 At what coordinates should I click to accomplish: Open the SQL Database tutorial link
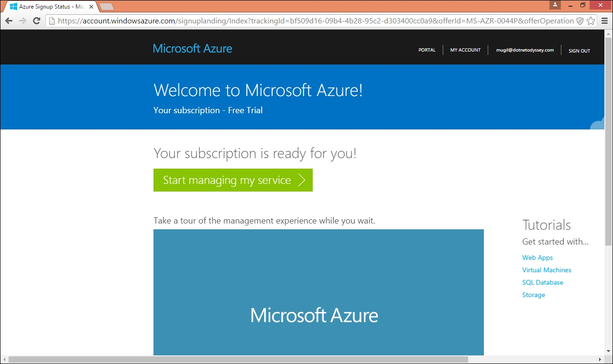543,282
